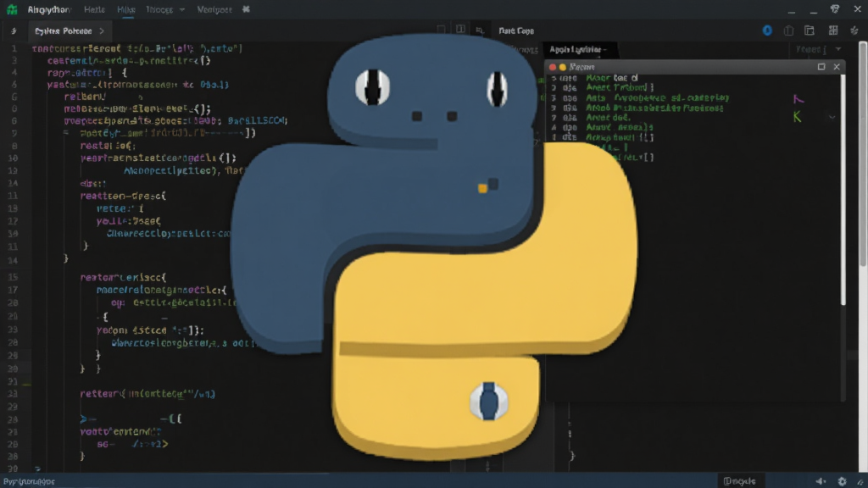Expand the chevron right of the green K
This screenshot has width=868, height=488.
click(x=832, y=117)
